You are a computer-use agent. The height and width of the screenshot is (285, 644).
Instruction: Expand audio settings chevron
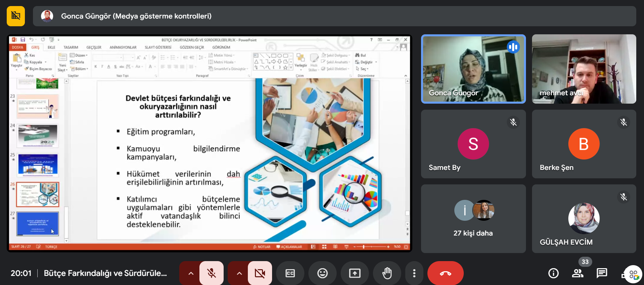[191, 273]
